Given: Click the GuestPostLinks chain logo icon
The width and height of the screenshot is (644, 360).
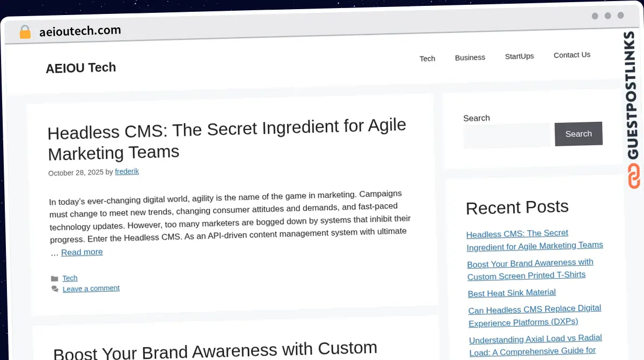Looking at the screenshot, I should click(x=634, y=176).
